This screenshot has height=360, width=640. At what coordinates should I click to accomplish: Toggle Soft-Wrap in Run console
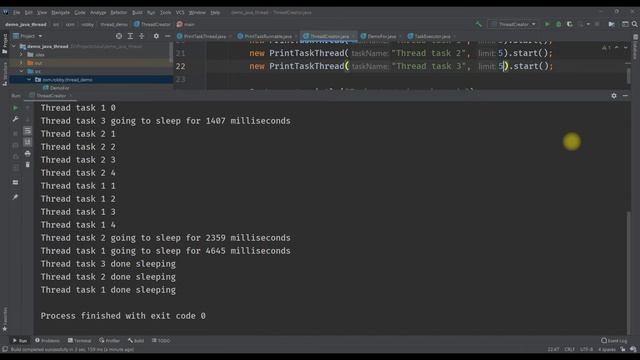[x=27, y=131]
